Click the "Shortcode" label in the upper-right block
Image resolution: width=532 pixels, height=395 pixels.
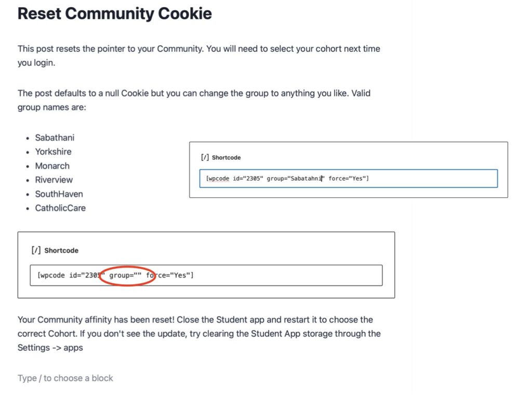pyautogui.click(x=226, y=157)
